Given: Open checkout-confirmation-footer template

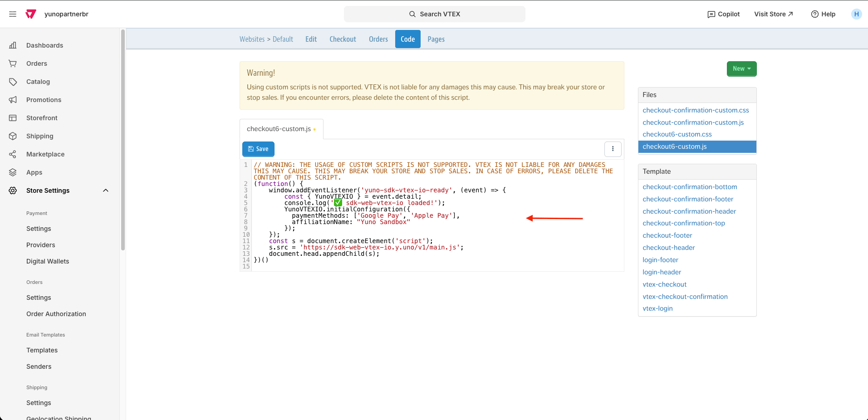Looking at the screenshot, I should coord(688,199).
